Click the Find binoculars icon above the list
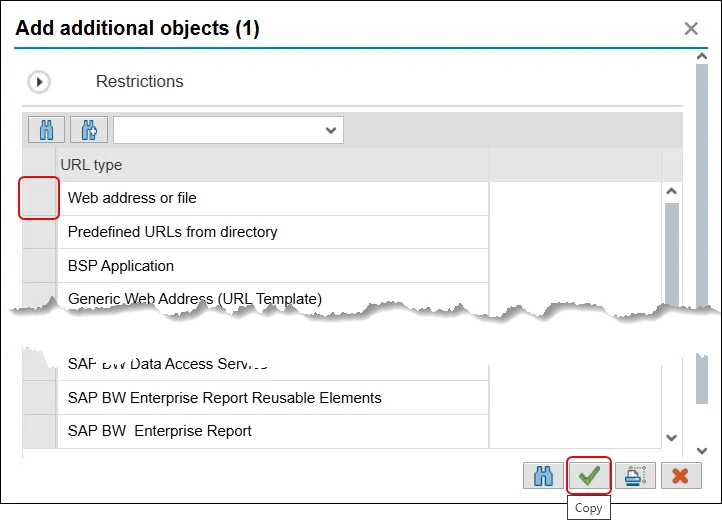This screenshot has height=520, width=722. pyautogui.click(x=47, y=130)
